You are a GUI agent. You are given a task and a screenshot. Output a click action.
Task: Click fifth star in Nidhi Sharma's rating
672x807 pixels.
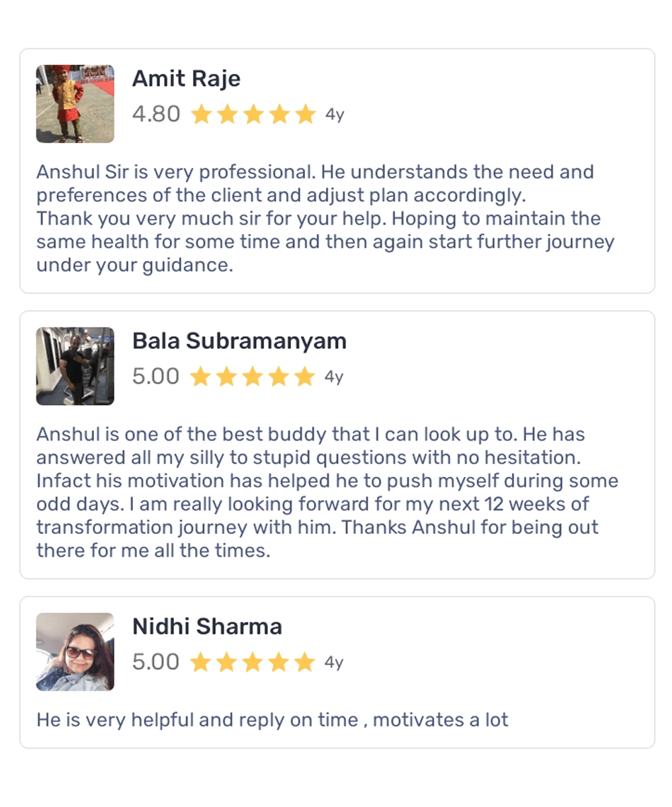point(305,663)
